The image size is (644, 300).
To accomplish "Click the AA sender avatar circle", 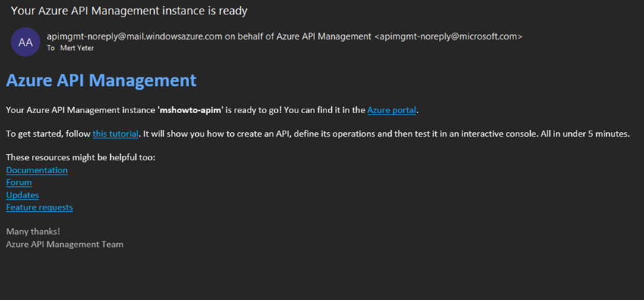I will [26, 42].
